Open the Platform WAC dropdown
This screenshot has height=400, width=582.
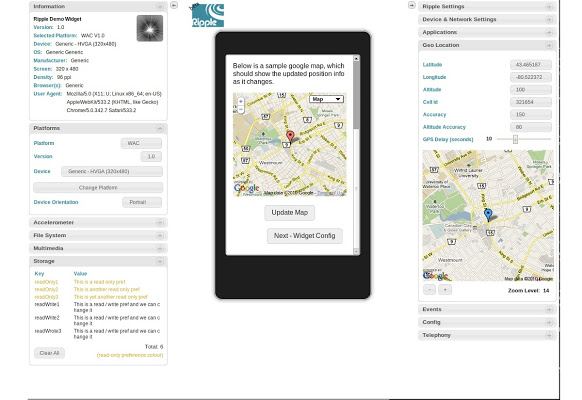[x=141, y=143]
